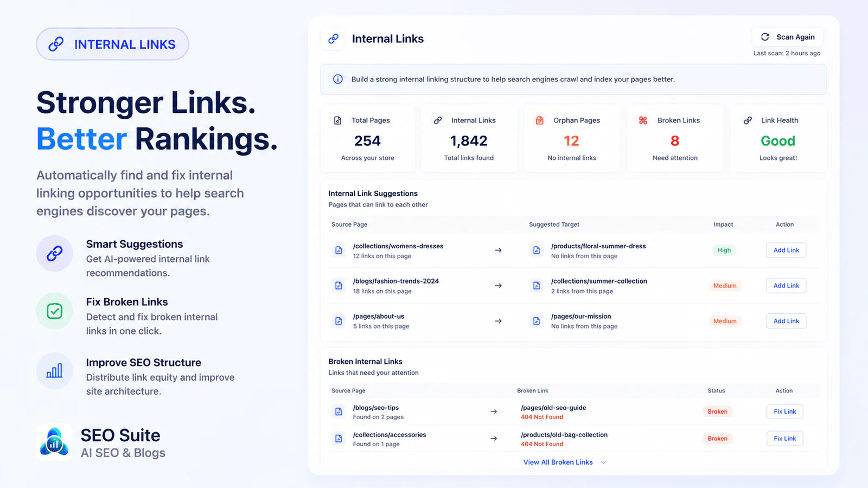This screenshot has width=868, height=488.
Task: Click the info icon in the blue banner
Action: point(338,79)
